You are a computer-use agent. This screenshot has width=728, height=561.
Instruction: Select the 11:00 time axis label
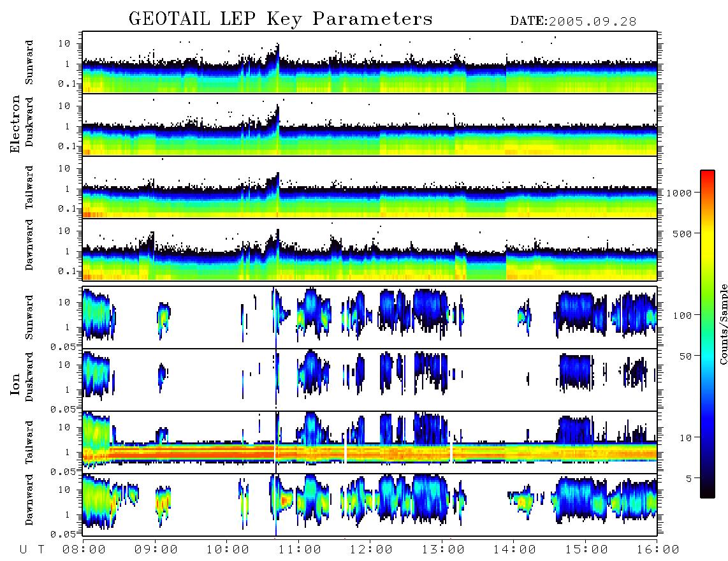(299, 550)
